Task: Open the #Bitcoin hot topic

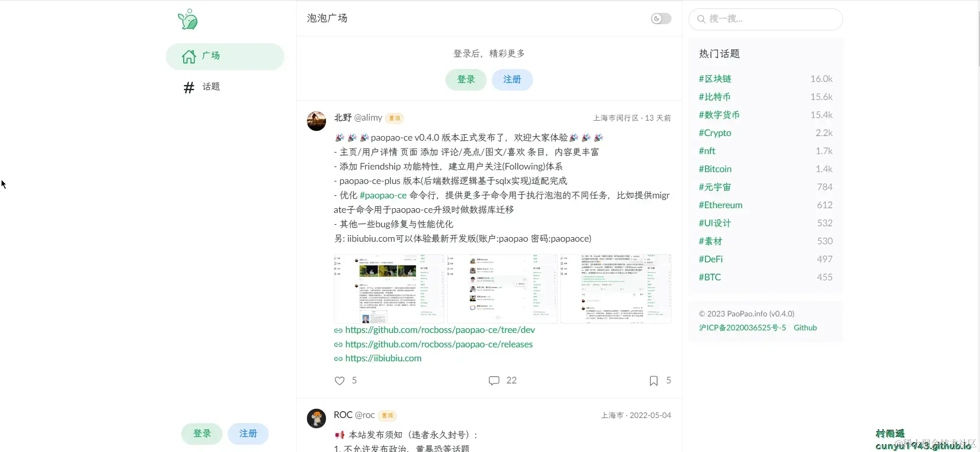Action: pyautogui.click(x=715, y=169)
